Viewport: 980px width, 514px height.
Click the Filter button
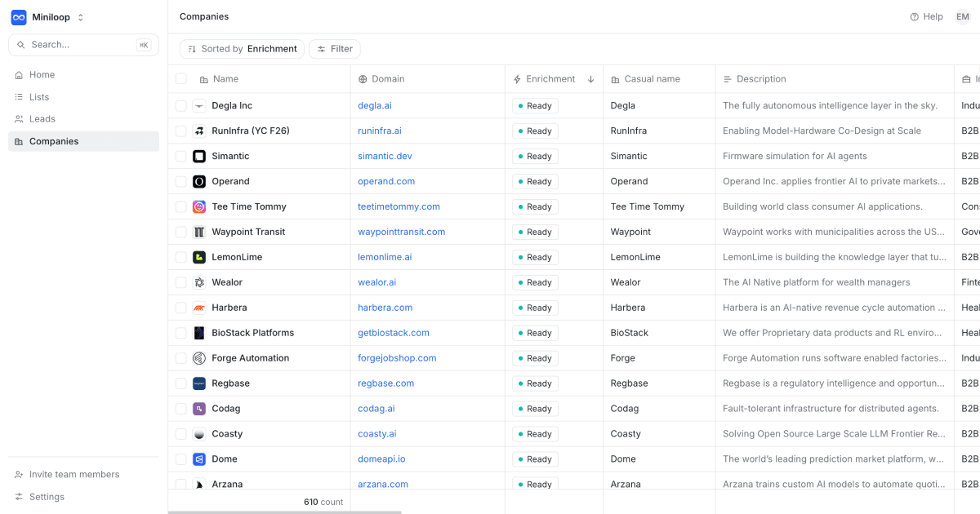[x=335, y=49]
